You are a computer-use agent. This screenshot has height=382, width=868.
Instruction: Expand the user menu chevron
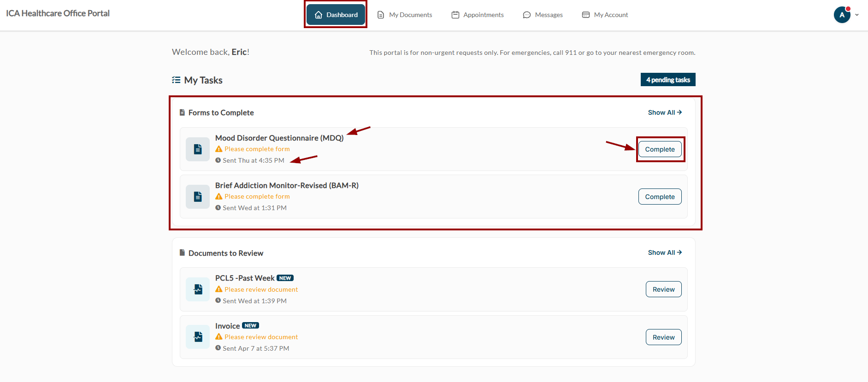click(x=857, y=15)
